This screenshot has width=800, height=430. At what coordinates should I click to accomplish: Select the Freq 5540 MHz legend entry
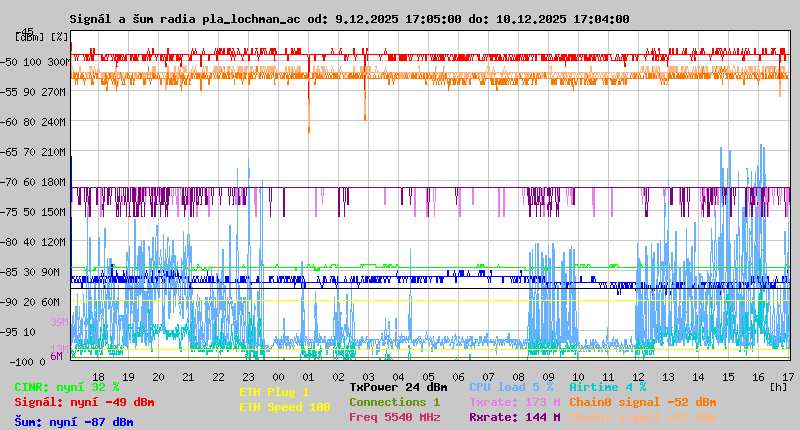pyautogui.click(x=394, y=417)
